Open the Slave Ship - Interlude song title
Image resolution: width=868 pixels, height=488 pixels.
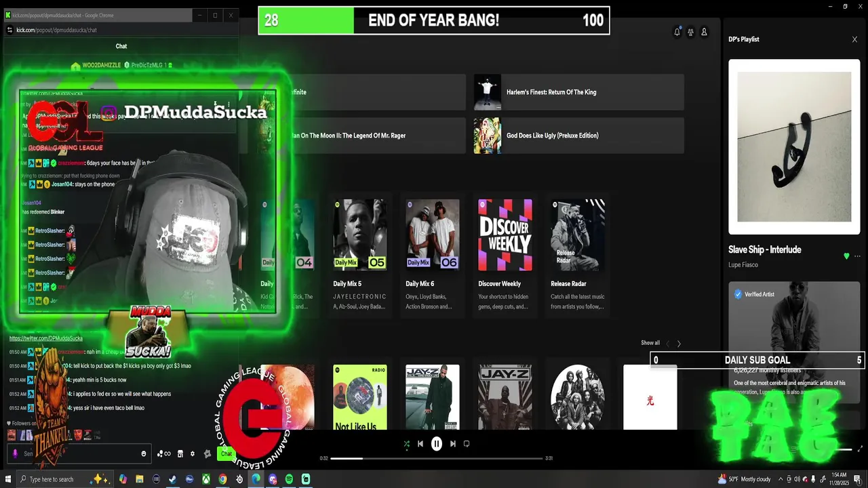coord(765,249)
